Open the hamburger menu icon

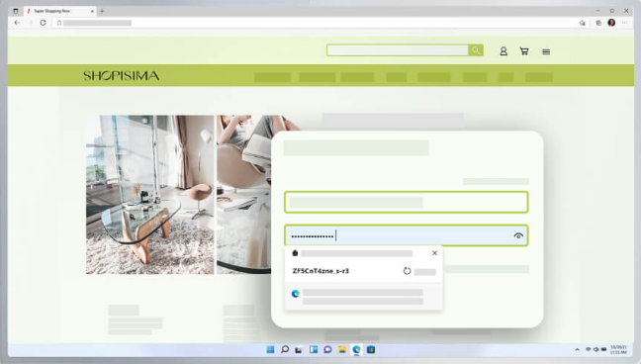tap(546, 51)
